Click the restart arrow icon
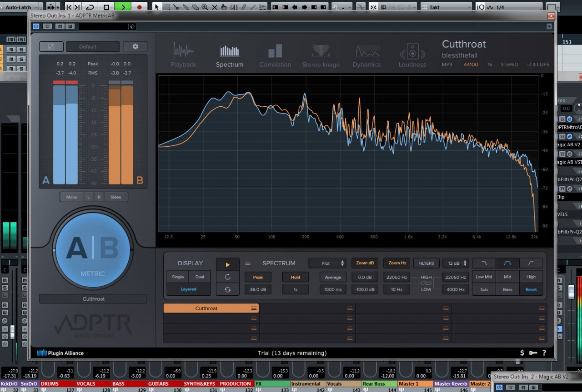This screenshot has height=392, width=582. tap(228, 277)
